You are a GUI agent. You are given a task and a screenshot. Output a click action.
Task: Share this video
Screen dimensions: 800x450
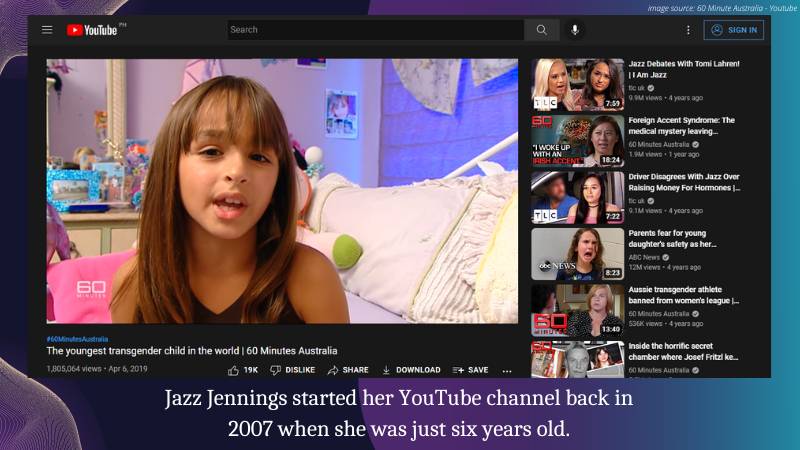[348, 370]
